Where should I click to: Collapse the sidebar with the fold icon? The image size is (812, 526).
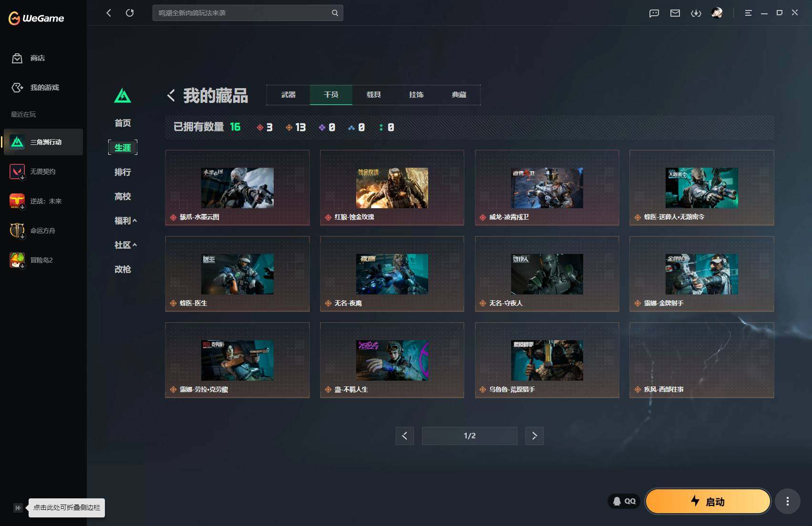click(18, 508)
